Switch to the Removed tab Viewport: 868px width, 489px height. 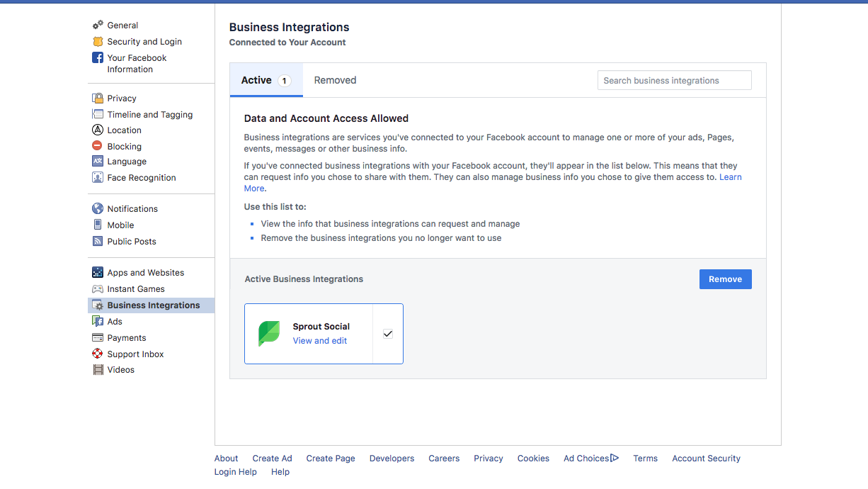[x=335, y=79]
